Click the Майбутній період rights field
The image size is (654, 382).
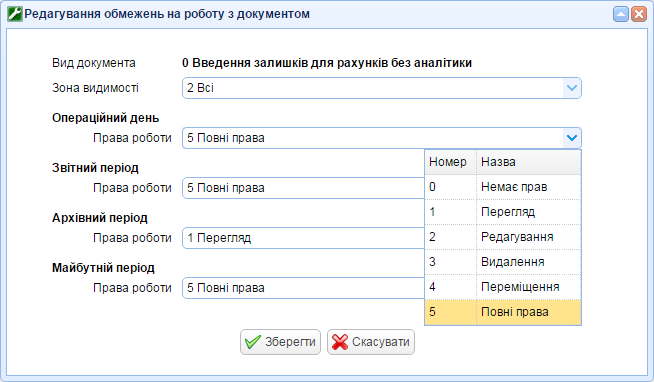pos(303,288)
